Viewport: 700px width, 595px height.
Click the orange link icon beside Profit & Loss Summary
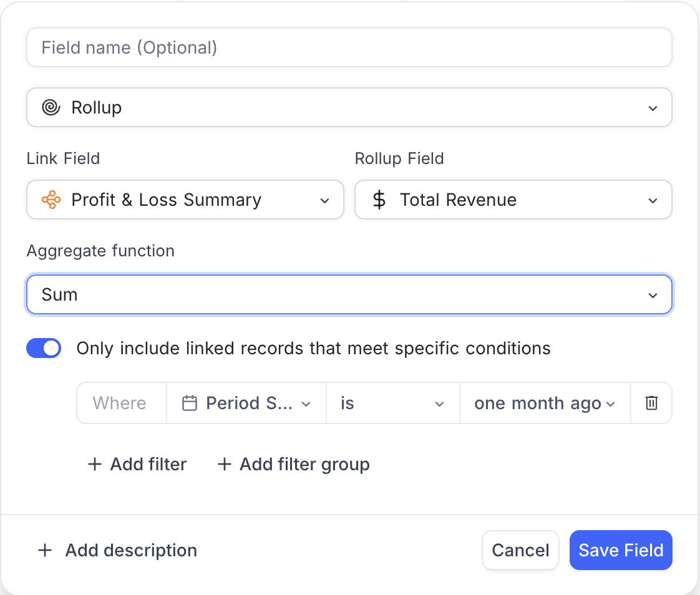pos(51,200)
